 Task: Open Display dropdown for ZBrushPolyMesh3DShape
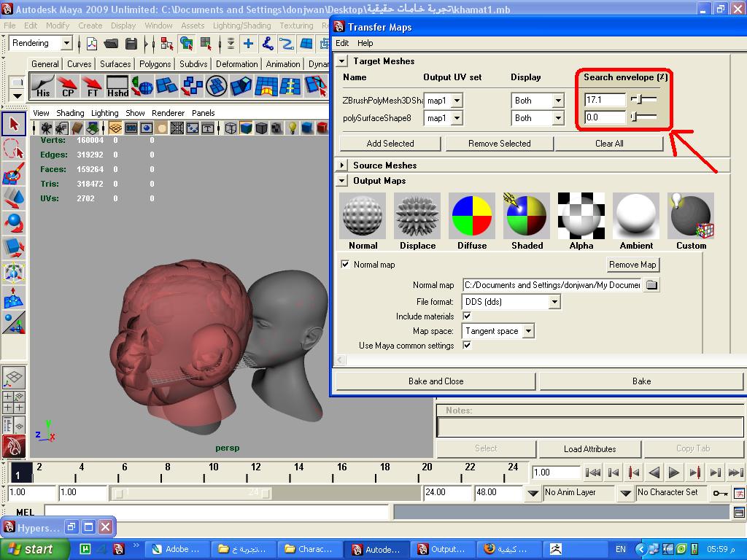point(558,101)
